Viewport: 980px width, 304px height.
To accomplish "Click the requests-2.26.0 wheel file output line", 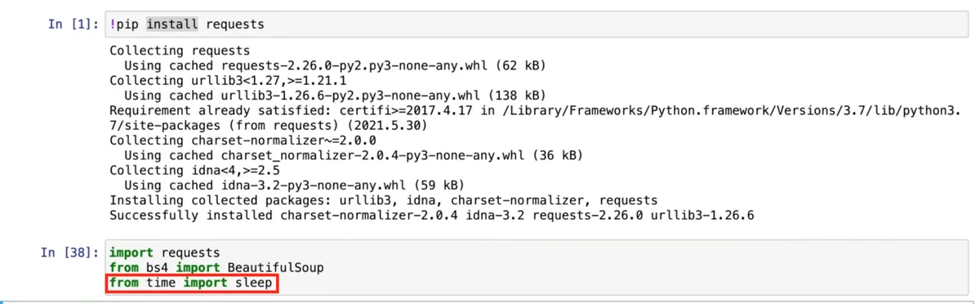I will click(x=335, y=65).
